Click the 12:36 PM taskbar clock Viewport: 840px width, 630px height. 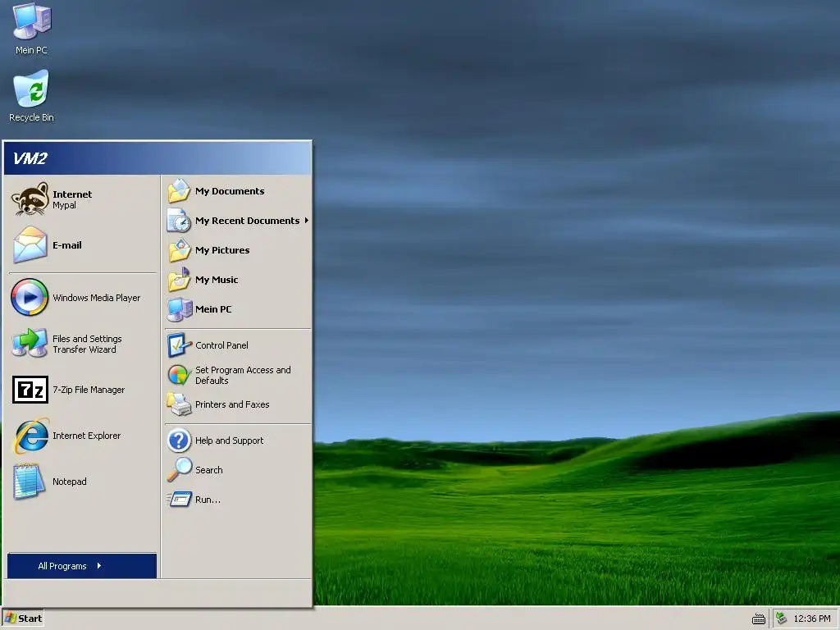tap(811, 619)
